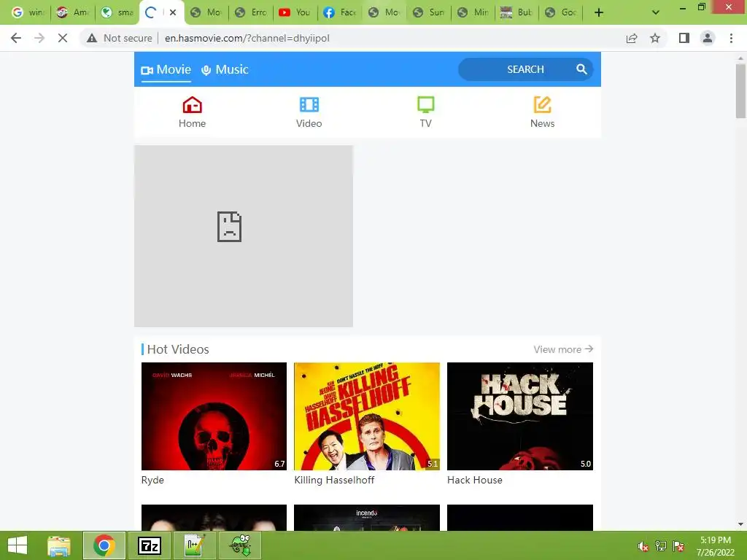Screen dimensions: 747x560
Task: Switch to the 'Sun' browser tab
Action: [x=428, y=12]
